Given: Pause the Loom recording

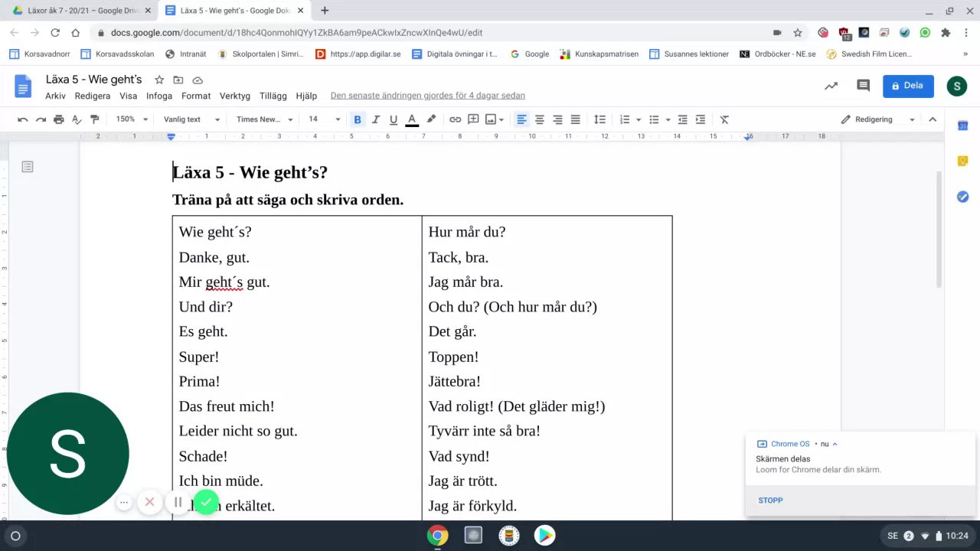Looking at the screenshot, I should pyautogui.click(x=178, y=502).
